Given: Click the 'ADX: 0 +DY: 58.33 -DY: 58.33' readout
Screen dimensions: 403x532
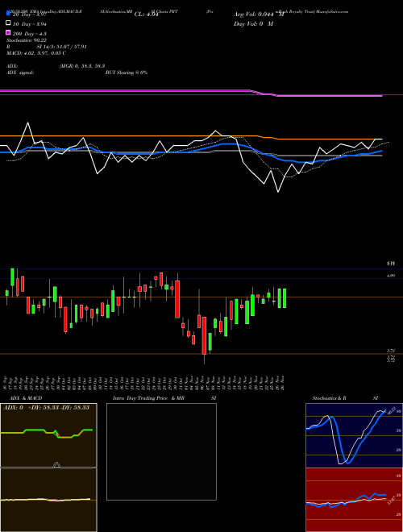Looking at the screenshot, I should pyautogui.click(x=46, y=407).
